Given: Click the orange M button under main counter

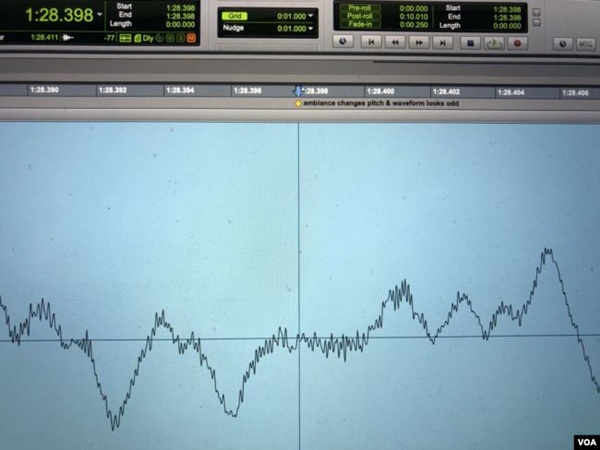Looking at the screenshot, I should coord(191,37).
